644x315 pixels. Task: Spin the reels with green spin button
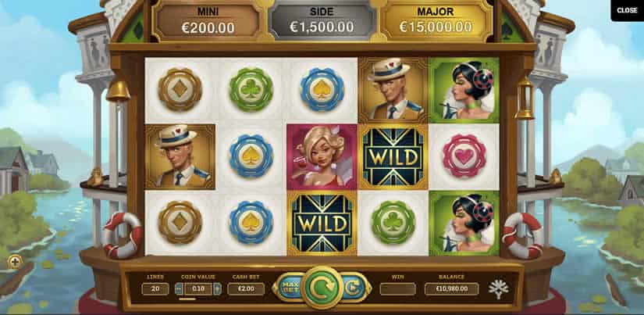[322, 288]
